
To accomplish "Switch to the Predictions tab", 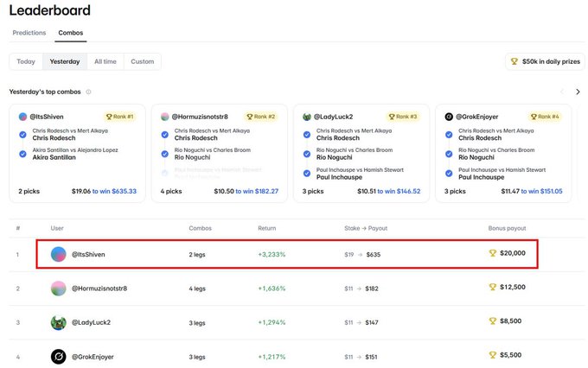I will point(29,33).
